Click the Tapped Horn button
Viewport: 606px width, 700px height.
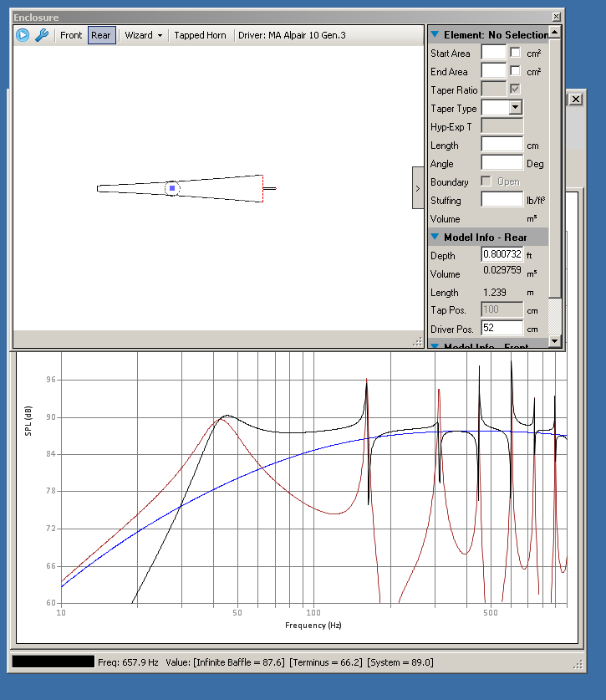[x=200, y=35]
